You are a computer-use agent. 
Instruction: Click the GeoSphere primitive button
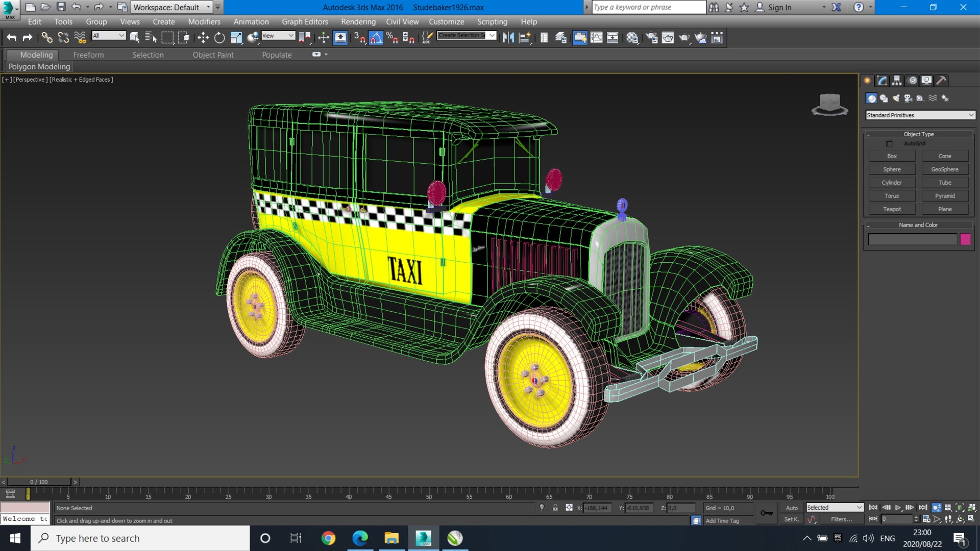945,169
